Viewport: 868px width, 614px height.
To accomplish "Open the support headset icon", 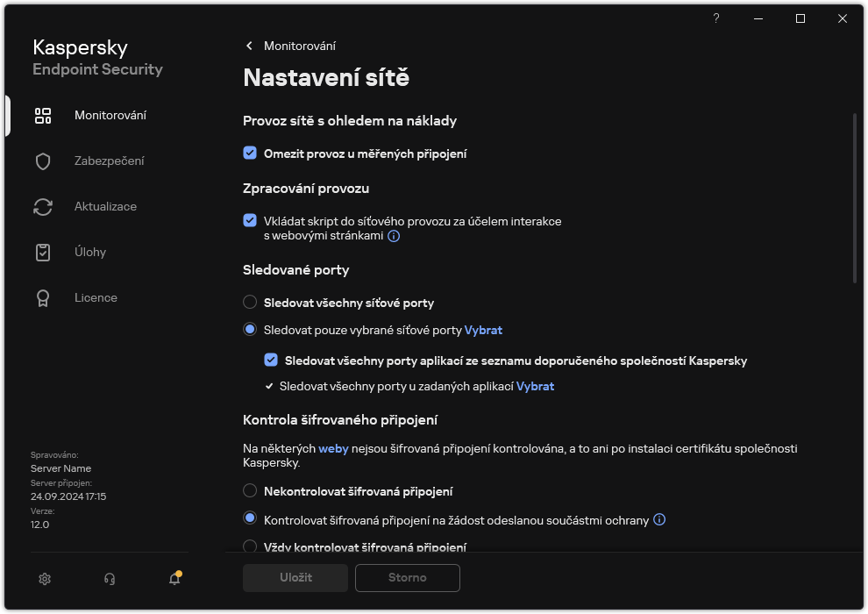I will 110,579.
